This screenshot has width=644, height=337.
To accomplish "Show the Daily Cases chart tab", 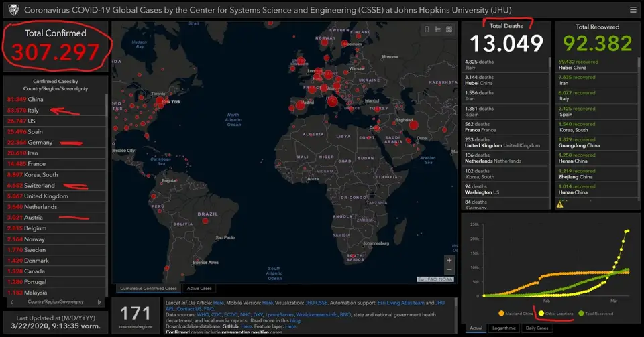I will pos(537,328).
